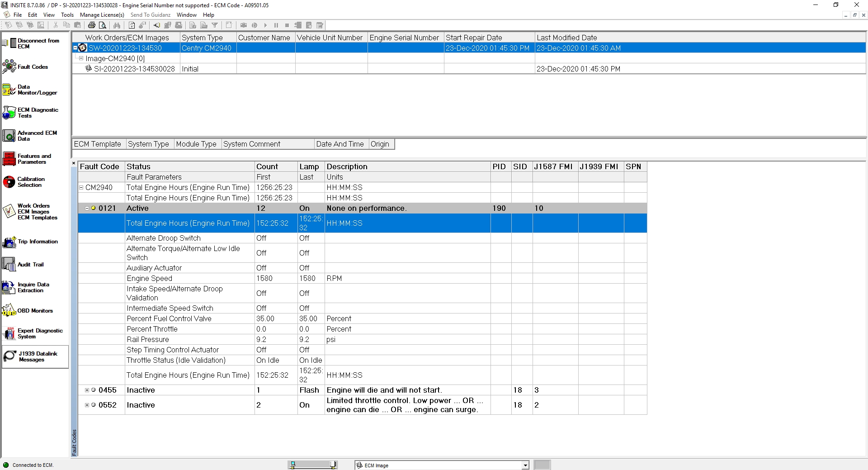Image resolution: width=868 pixels, height=470 pixels.
Task: Click the Print toolbar icon
Action: [92, 25]
